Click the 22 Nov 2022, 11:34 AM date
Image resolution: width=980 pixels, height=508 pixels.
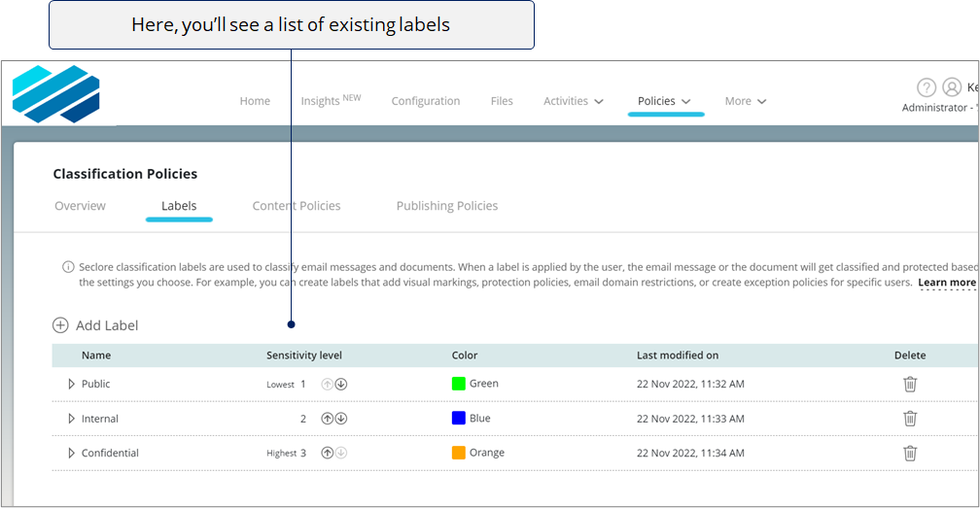pos(690,453)
